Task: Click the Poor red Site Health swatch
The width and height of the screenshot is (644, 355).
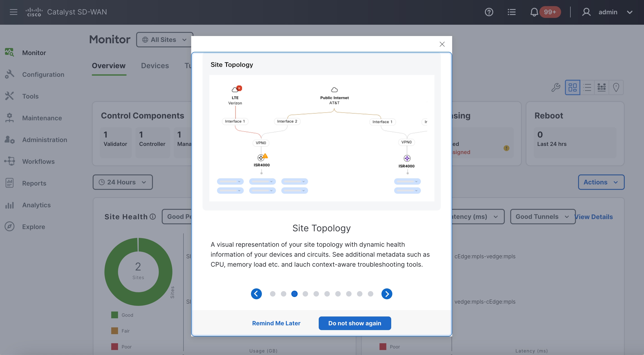Action: pos(114,346)
